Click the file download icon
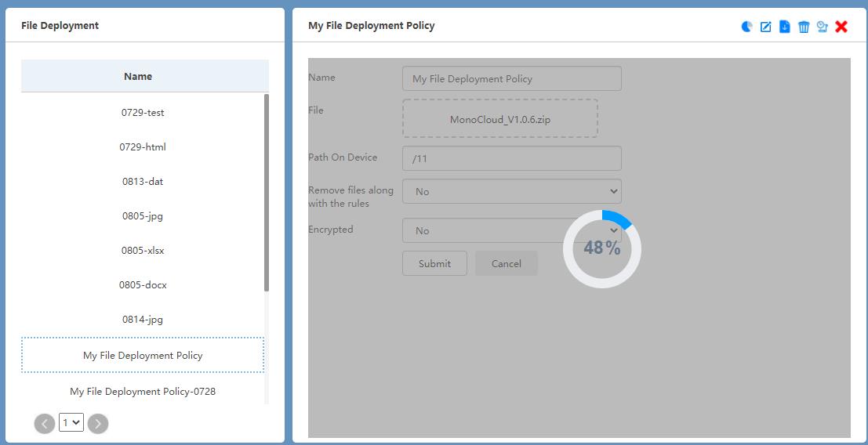The width and height of the screenshot is (868, 445). (785, 27)
